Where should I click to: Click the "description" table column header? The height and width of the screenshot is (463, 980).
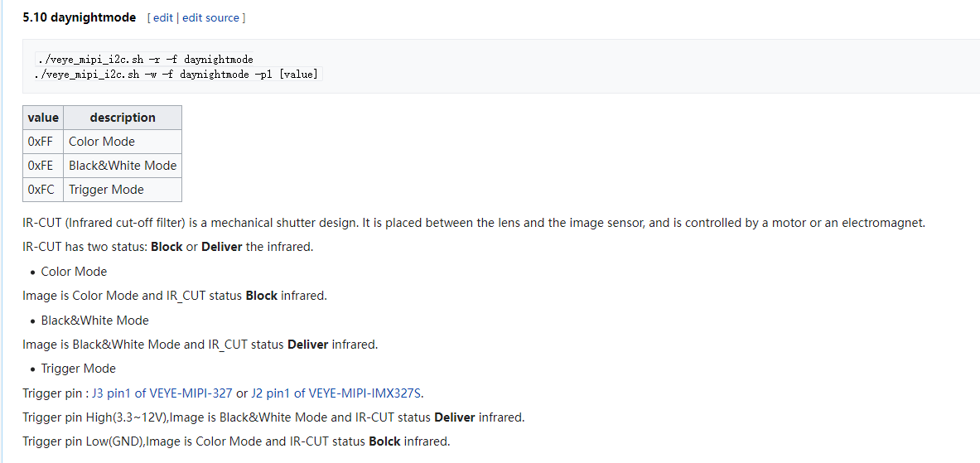123,118
